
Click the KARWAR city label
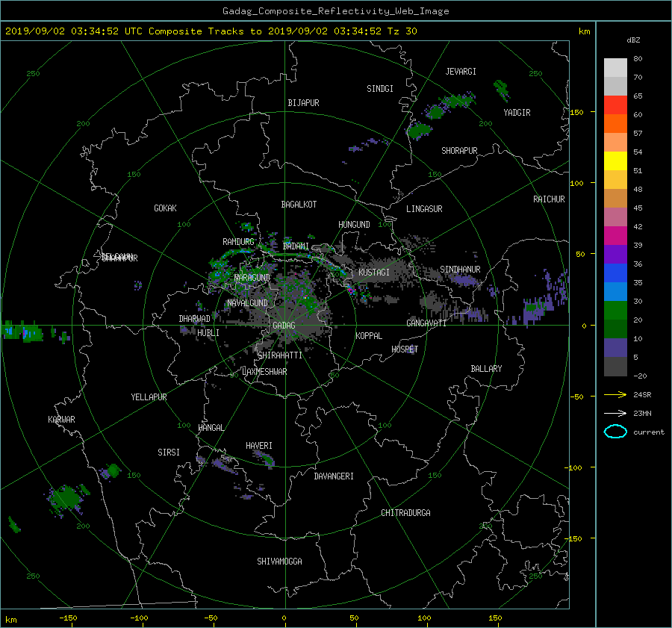(x=61, y=420)
